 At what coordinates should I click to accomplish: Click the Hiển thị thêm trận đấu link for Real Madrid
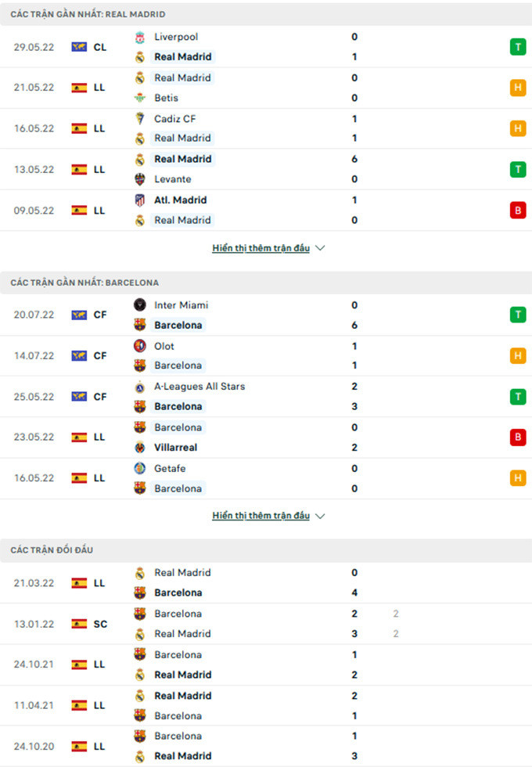click(261, 247)
